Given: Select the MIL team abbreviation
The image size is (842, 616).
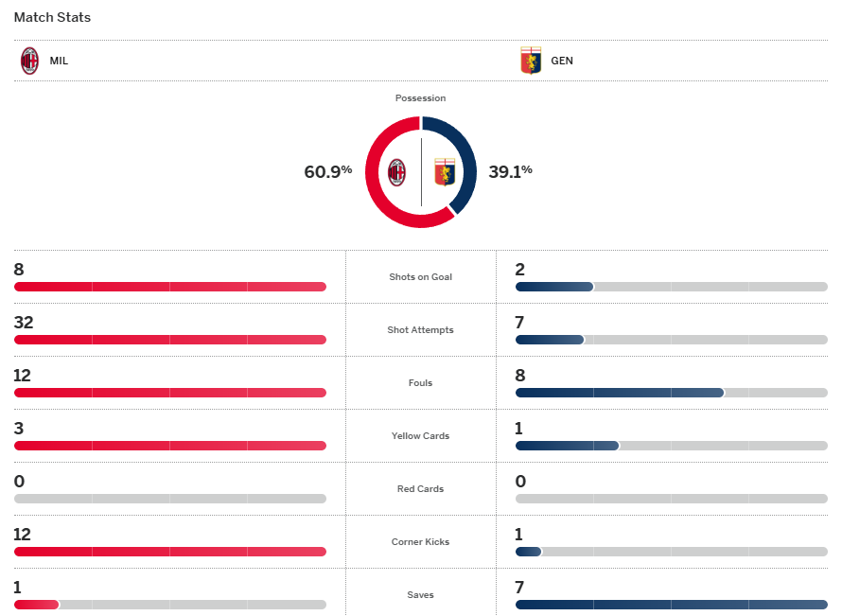Looking at the screenshot, I should [59, 61].
